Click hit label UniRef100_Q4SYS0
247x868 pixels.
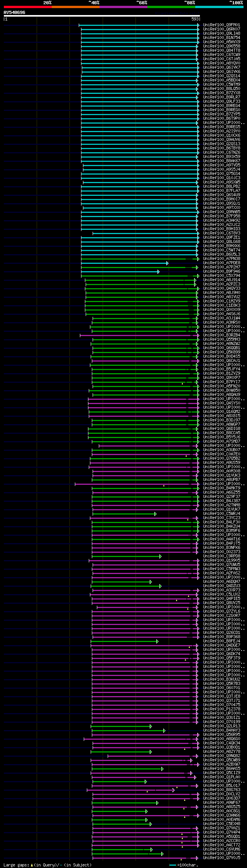[x=222, y=403]
